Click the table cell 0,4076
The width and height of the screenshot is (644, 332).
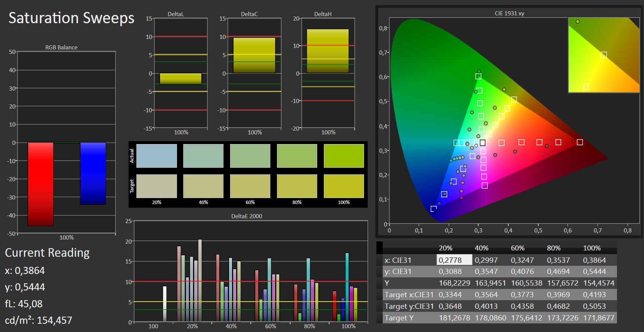tap(522, 271)
